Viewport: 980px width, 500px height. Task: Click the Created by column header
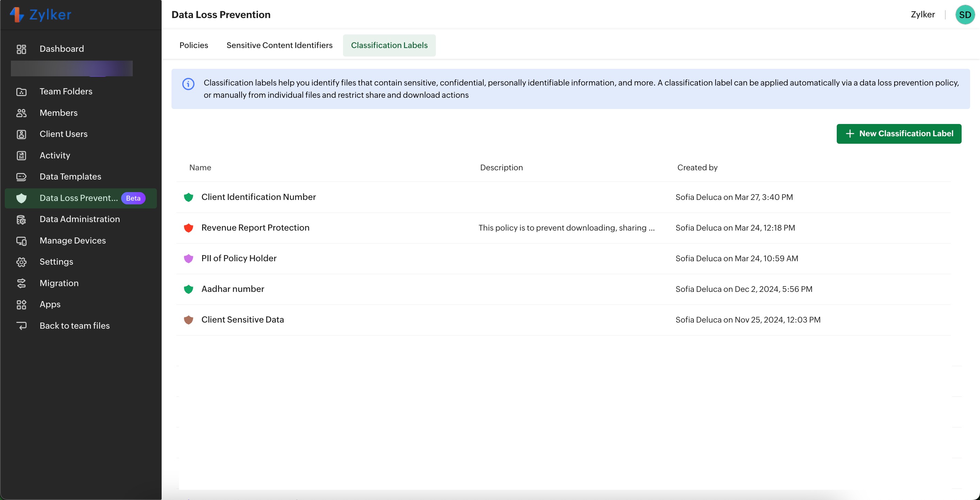point(697,168)
